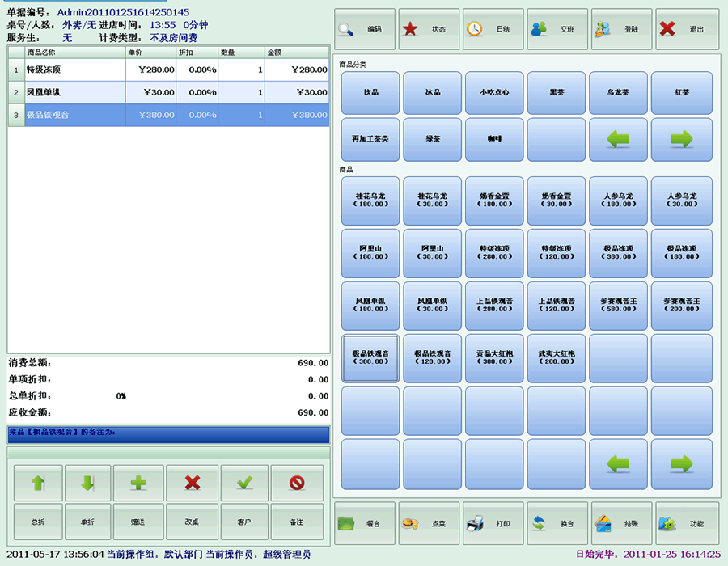Open 日结 daily settlement with the clock icon
This screenshot has height=566, width=728.
tap(493, 29)
